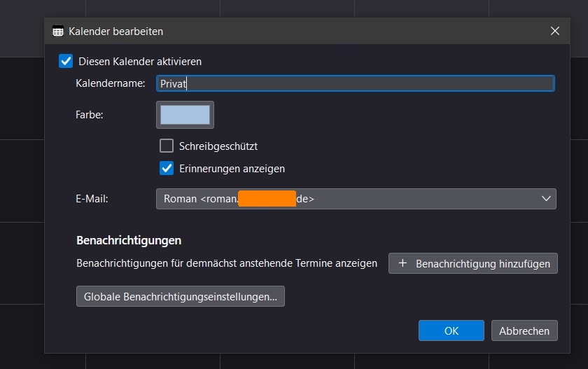Click the calendar icon in the title bar
Image resolution: width=588 pixels, height=369 pixels.
point(58,32)
